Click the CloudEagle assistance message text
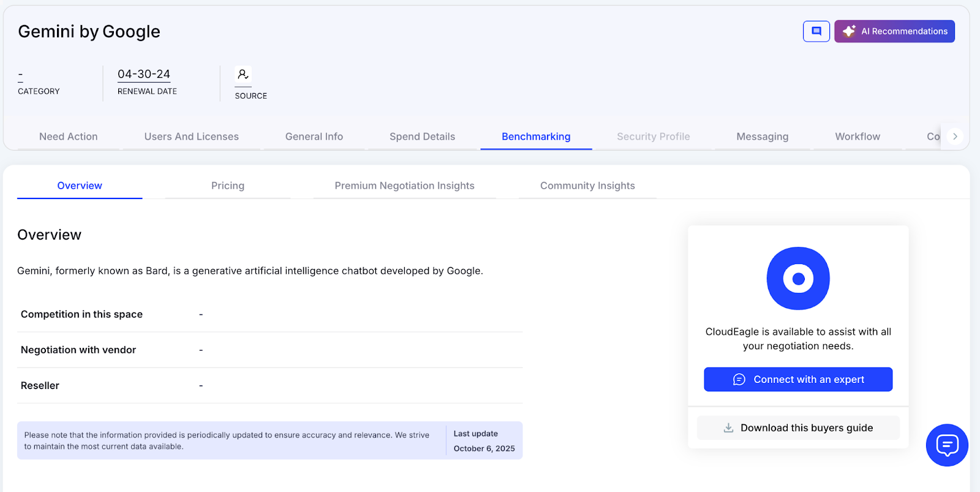 (x=798, y=339)
